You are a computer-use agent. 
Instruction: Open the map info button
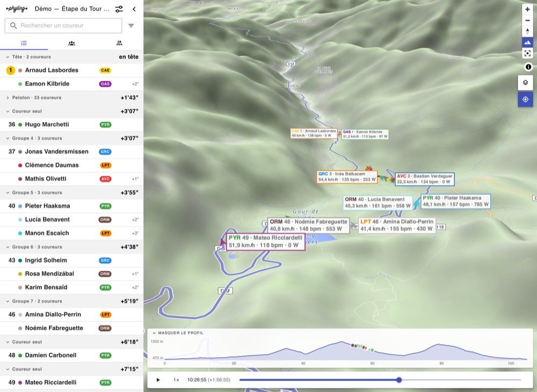tap(528, 67)
